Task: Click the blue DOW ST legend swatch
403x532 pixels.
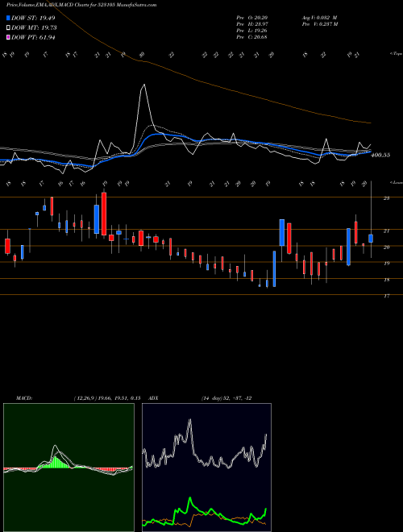Action: coord(8,18)
